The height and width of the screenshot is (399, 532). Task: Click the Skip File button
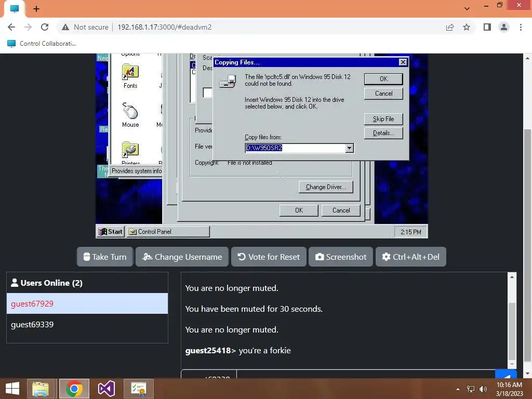click(383, 119)
